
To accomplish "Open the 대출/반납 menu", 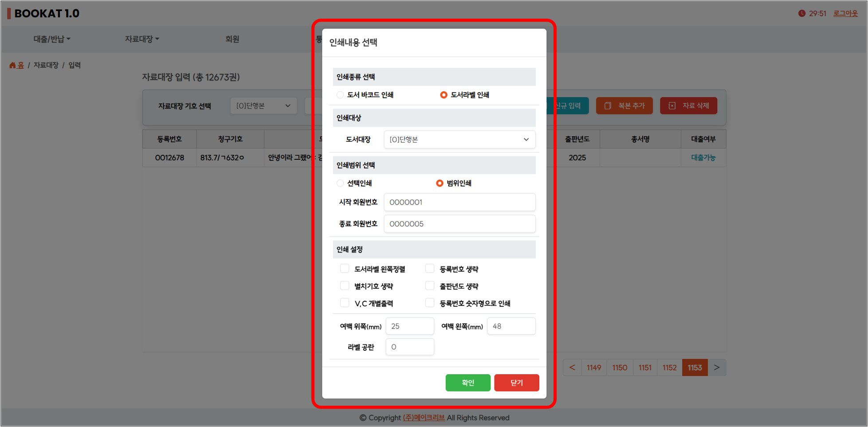I will [x=52, y=39].
